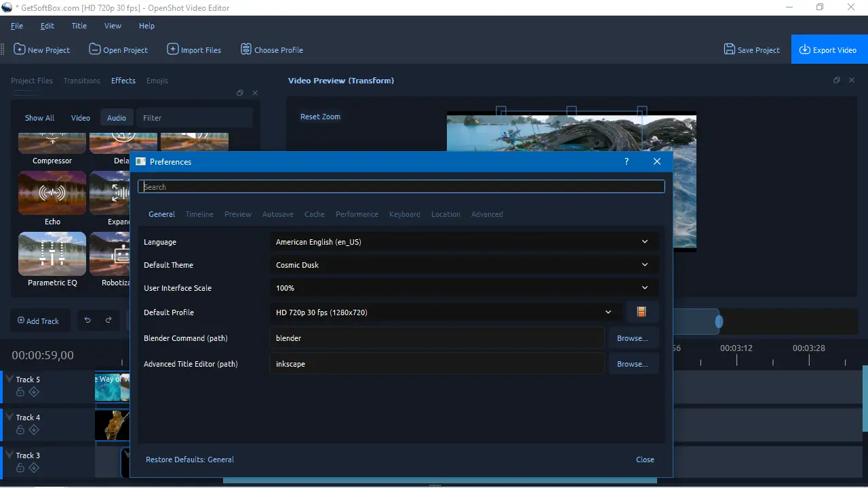Click Reset Zoom in the Video Preview
The width and height of the screenshot is (868, 488).
point(320,116)
